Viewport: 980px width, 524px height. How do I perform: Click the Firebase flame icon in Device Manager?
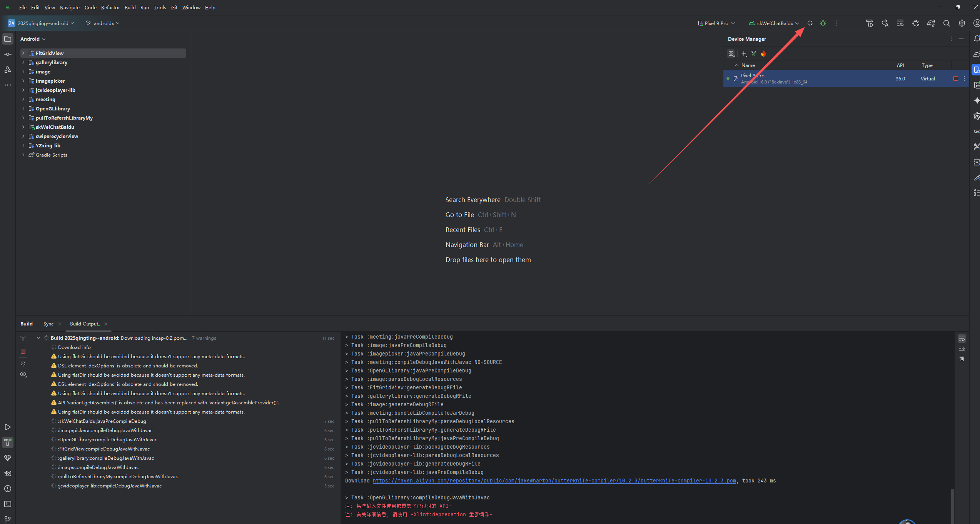coord(763,54)
